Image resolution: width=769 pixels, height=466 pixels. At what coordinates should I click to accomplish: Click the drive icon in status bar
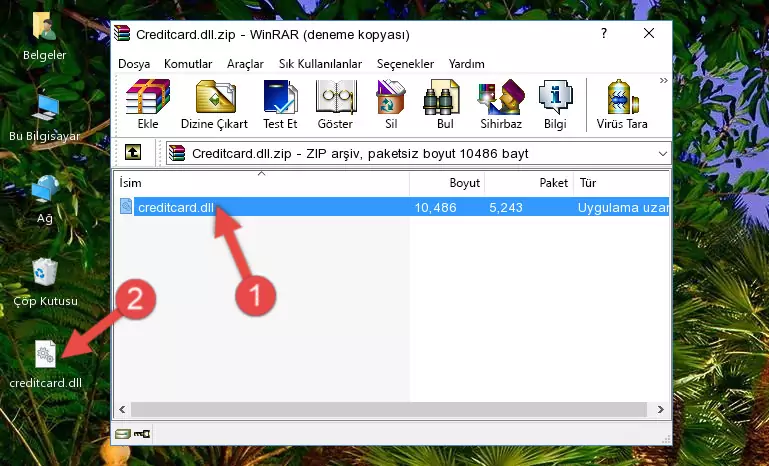coord(123,434)
